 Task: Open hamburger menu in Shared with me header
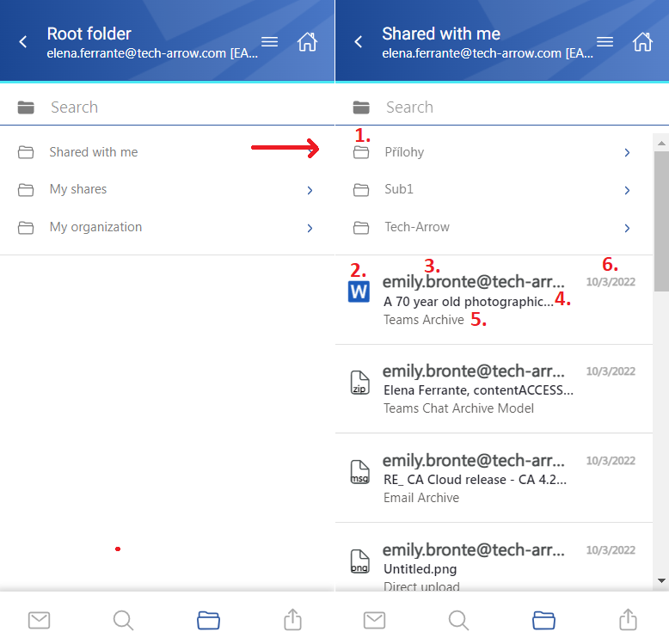[605, 42]
